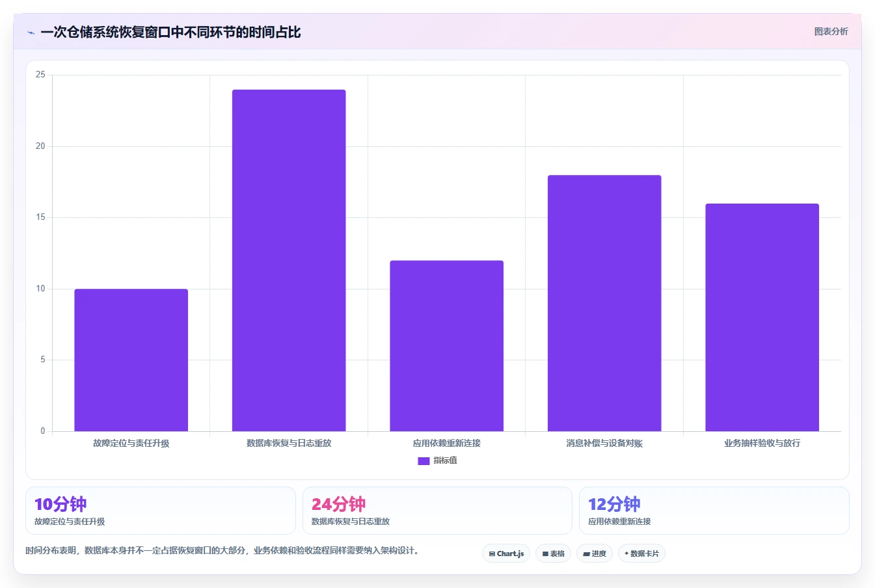Click the 数据库恢复与日志重放 x-axis label
This screenshot has height=588, width=875.
tap(289, 443)
